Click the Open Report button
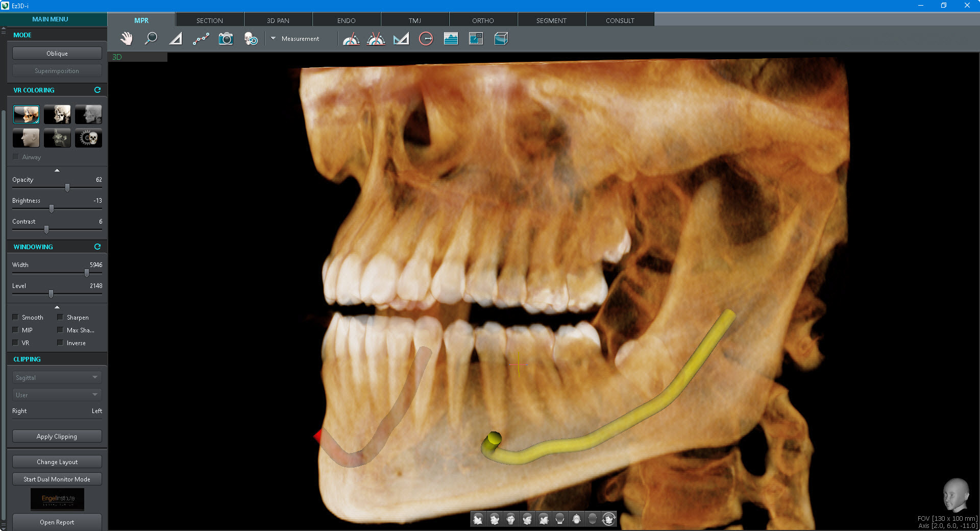The image size is (980, 531). click(x=57, y=522)
